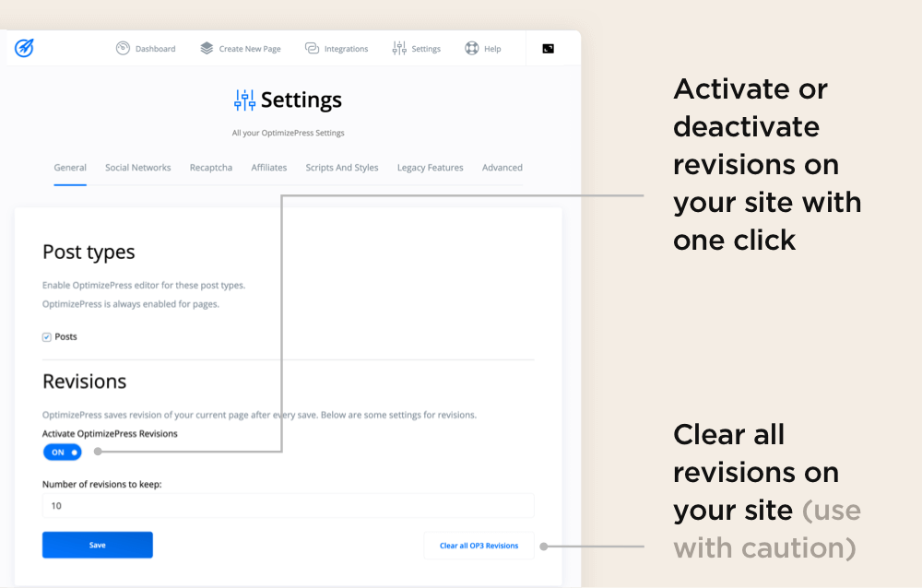
Task: Go to Integrations in top navigation
Action: point(347,49)
